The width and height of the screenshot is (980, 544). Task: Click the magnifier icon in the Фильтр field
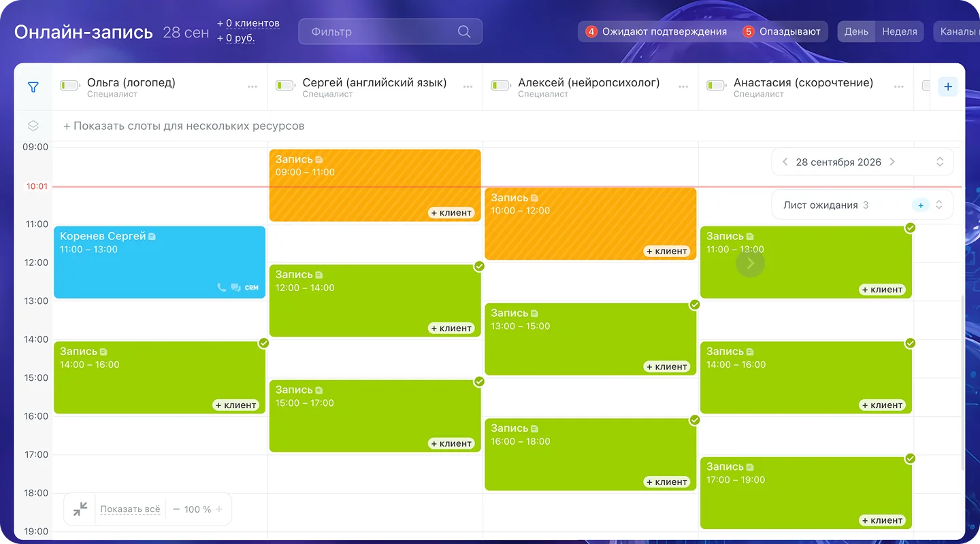(x=464, y=31)
